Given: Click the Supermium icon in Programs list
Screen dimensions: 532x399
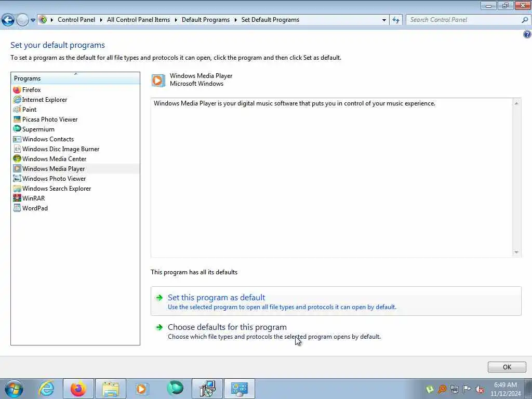Looking at the screenshot, I should tap(17, 129).
